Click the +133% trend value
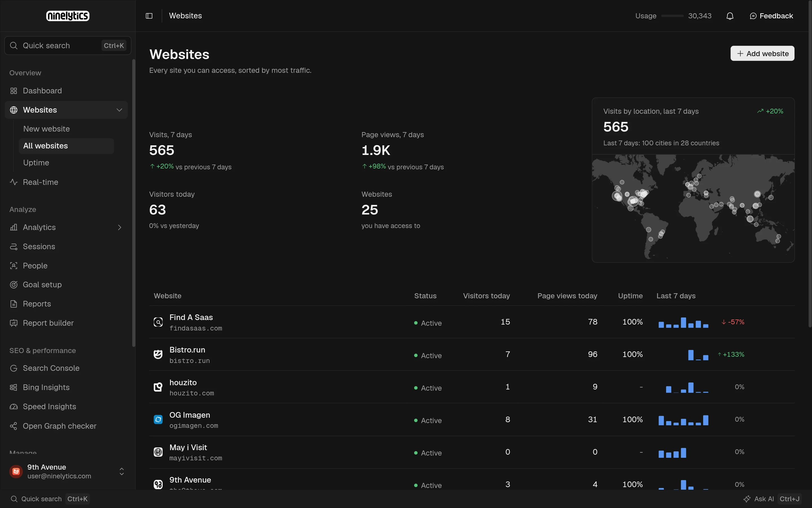 point(731,354)
